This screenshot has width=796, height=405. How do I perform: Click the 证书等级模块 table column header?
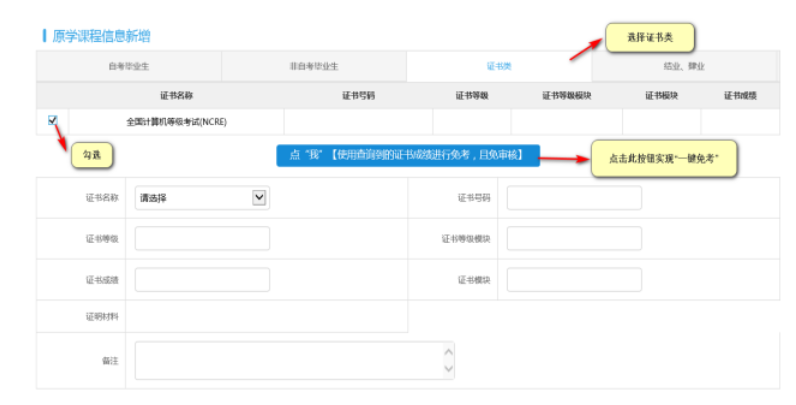[x=566, y=95]
